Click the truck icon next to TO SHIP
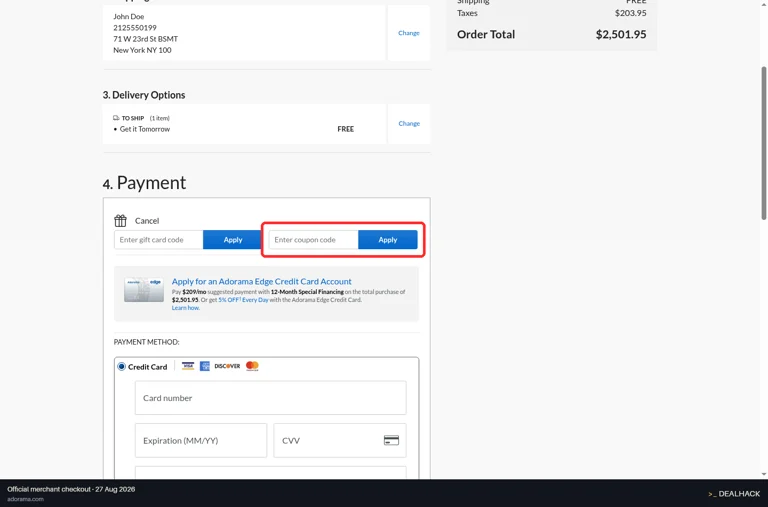 click(x=116, y=118)
